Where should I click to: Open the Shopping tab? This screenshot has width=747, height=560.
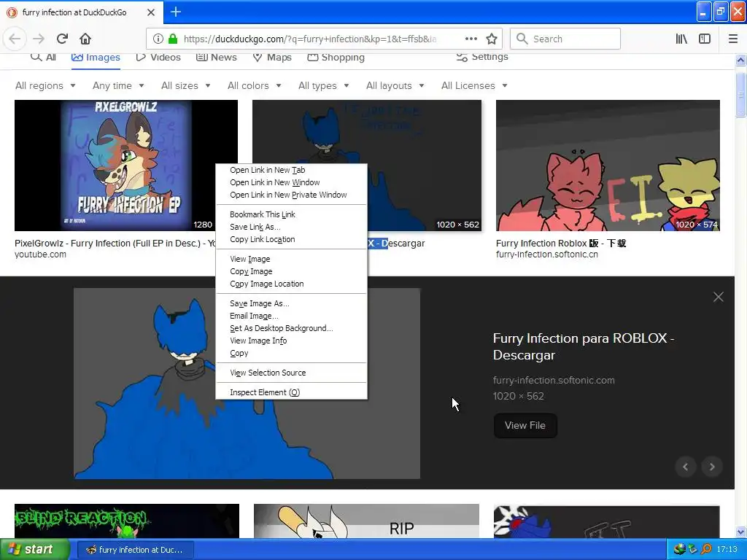click(x=336, y=57)
